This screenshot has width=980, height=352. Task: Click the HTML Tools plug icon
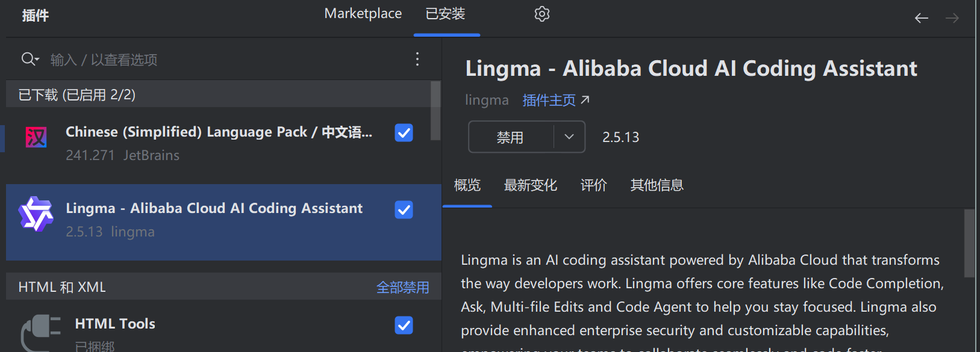(41, 333)
